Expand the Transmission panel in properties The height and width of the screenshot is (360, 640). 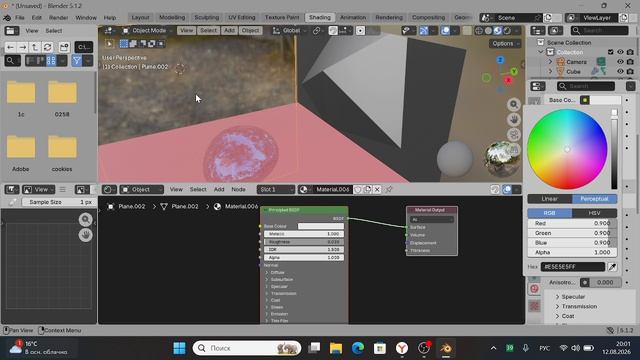click(576, 307)
